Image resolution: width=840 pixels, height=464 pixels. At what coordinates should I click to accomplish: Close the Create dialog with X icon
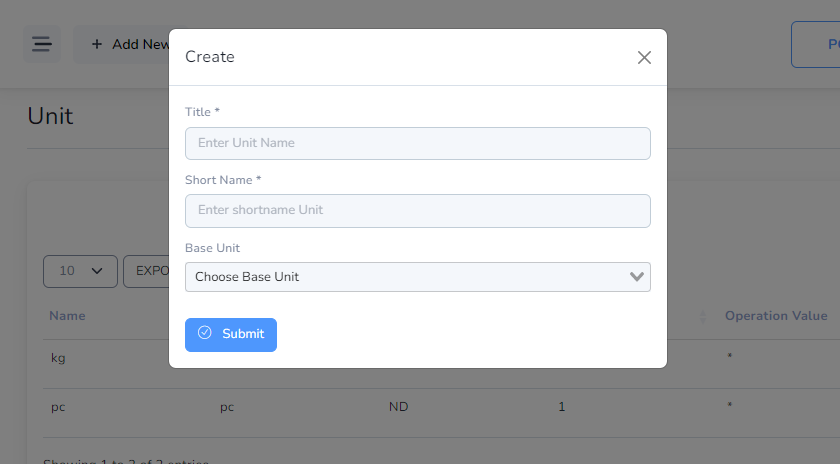[x=644, y=57]
